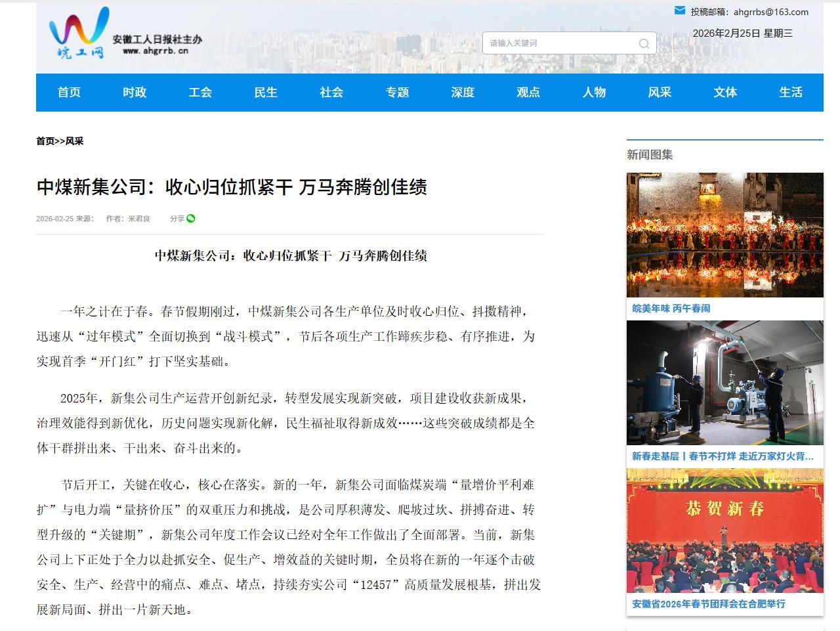The height and width of the screenshot is (631, 840).
Task: Open the 新春走基层 article headline link
Action: (722, 456)
